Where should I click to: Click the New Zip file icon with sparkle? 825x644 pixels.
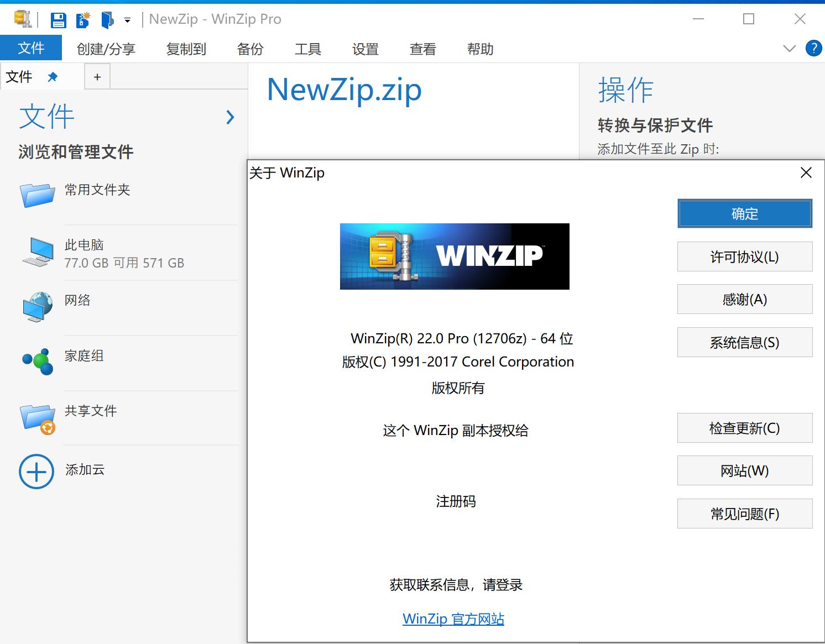[x=83, y=20]
